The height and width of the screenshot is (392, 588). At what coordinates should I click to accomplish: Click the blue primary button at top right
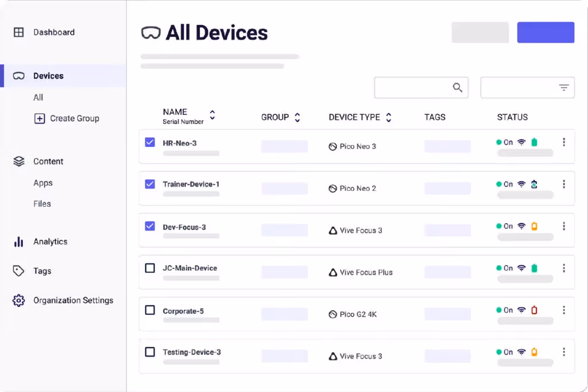546,32
